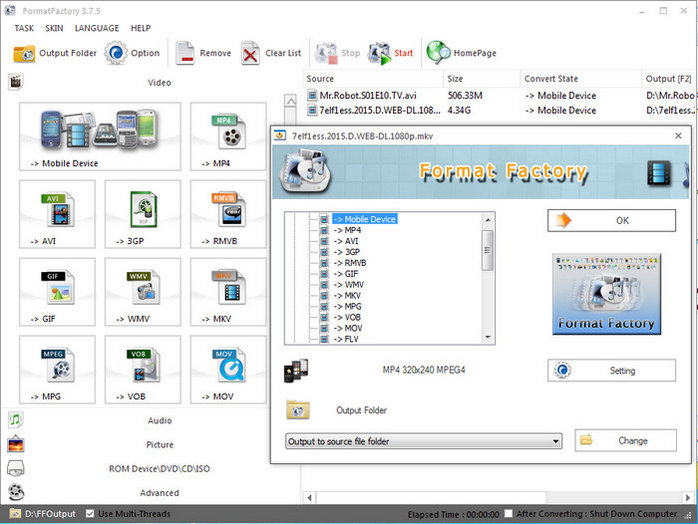This screenshot has height=524, width=698.
Task: Click the Convert State column header
Action: pyautogui.click(x=580, y=79)
